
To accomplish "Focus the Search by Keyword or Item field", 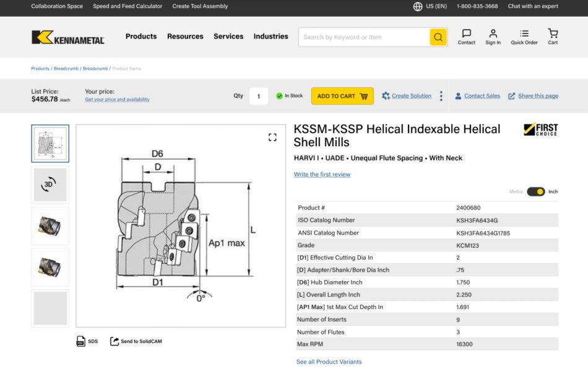I will pos(364,37).
